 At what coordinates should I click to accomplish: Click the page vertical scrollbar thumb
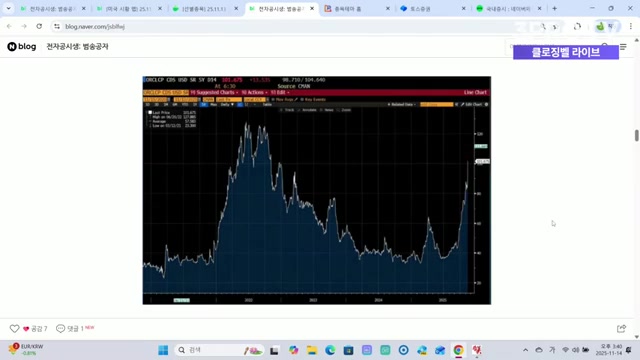636,135
